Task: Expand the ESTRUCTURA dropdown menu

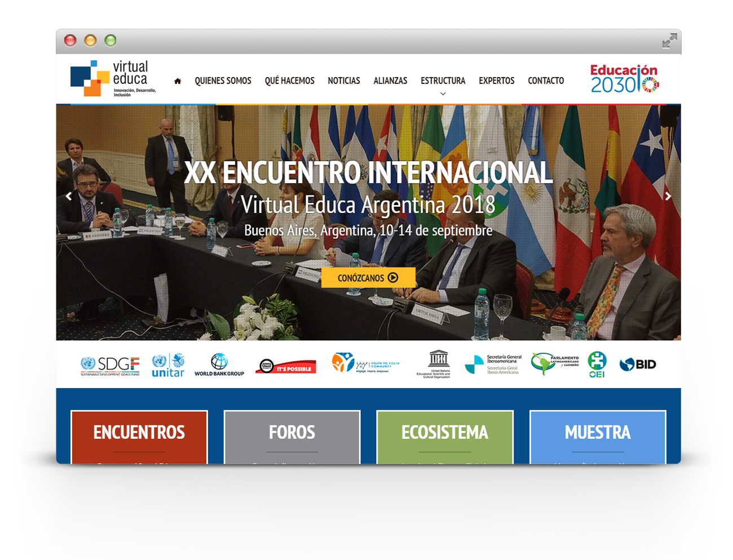Action: pyautogui.click(x=443, y=81)
